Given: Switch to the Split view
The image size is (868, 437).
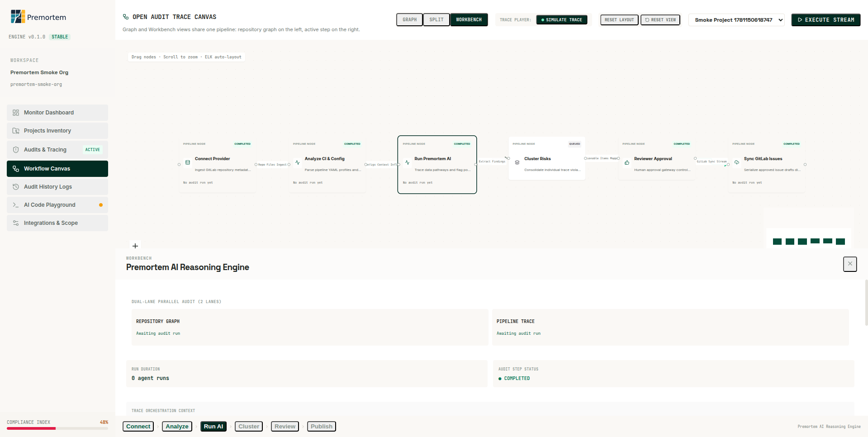Looking at the screenshot, I should [x=436, y=20].
